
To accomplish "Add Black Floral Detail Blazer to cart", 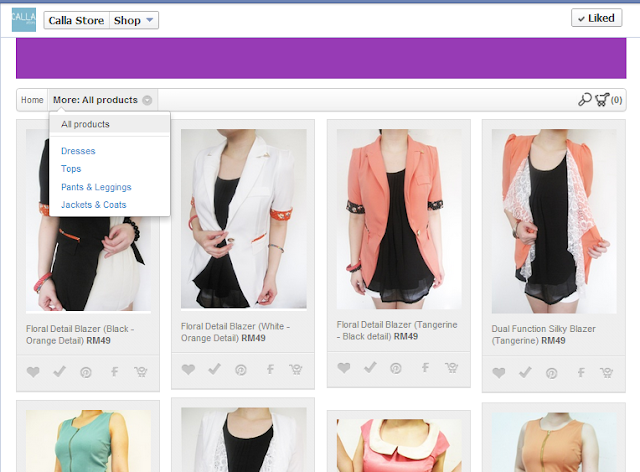I will tap(141, 372).
